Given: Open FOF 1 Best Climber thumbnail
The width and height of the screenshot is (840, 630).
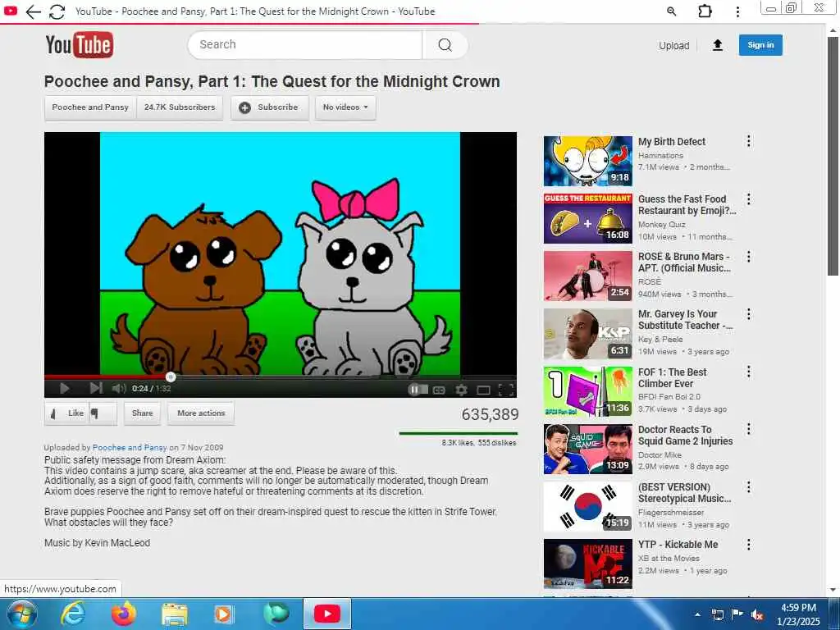Looking at the screenshot, I should coord(587,391).
